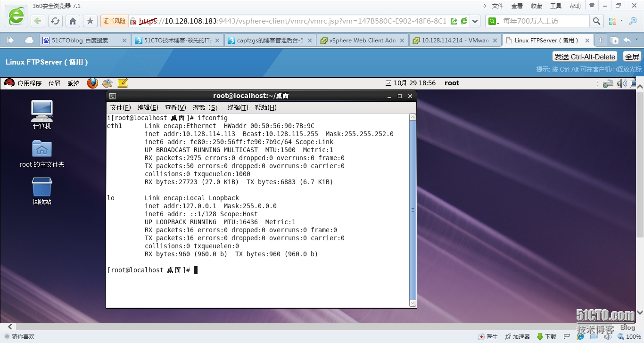Viewport: 644px width, 343px height.
Task: Click the terminal window menu icon in titlebar
Action: 112,96
